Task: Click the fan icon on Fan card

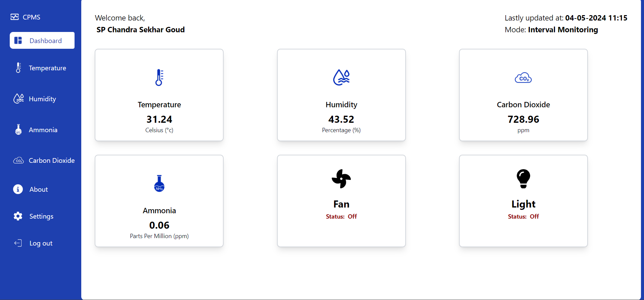Action: tap(341, 179)
